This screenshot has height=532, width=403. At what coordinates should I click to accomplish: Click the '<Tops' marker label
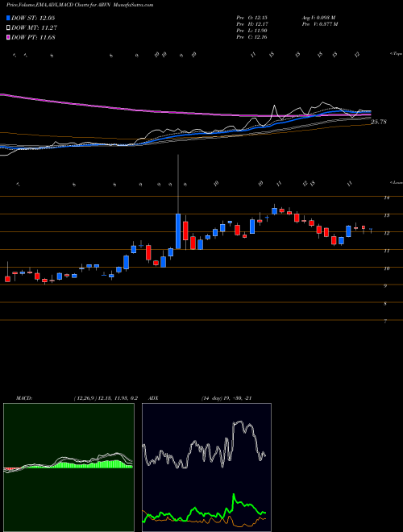point(396,54)
